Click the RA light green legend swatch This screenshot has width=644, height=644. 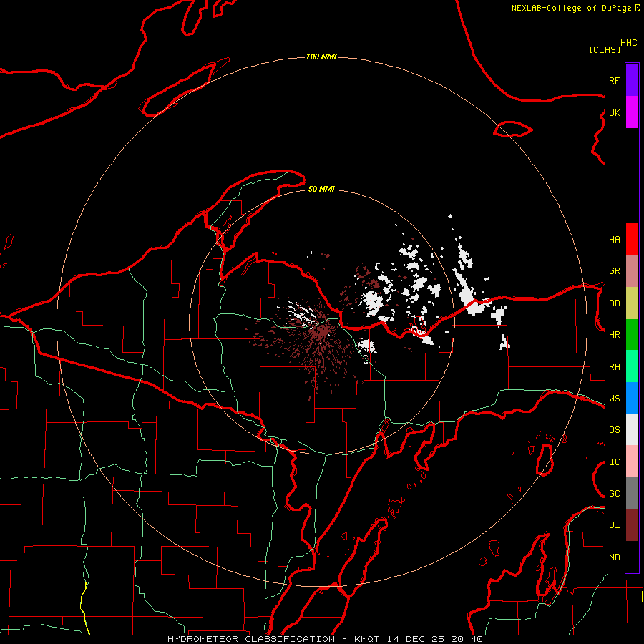click(632, 366)
